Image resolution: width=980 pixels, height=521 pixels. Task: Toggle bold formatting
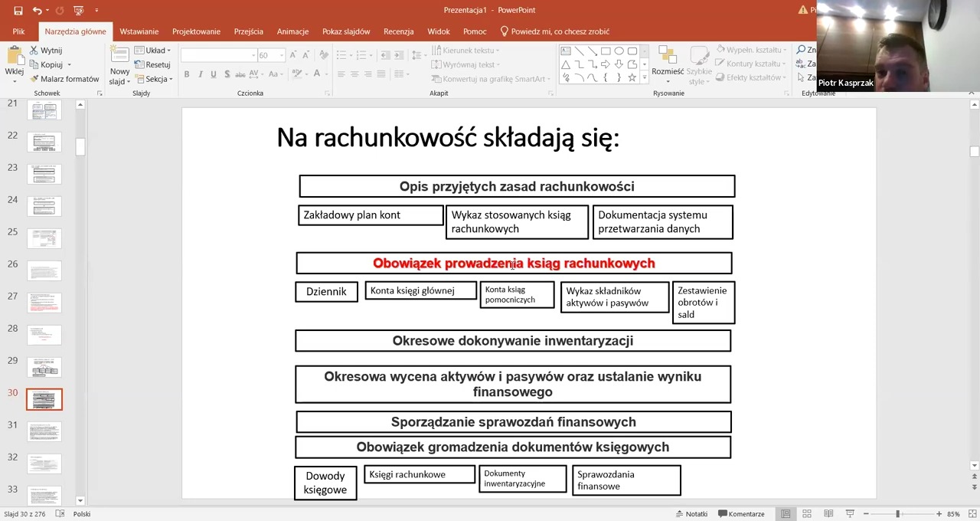coord(187,74)
